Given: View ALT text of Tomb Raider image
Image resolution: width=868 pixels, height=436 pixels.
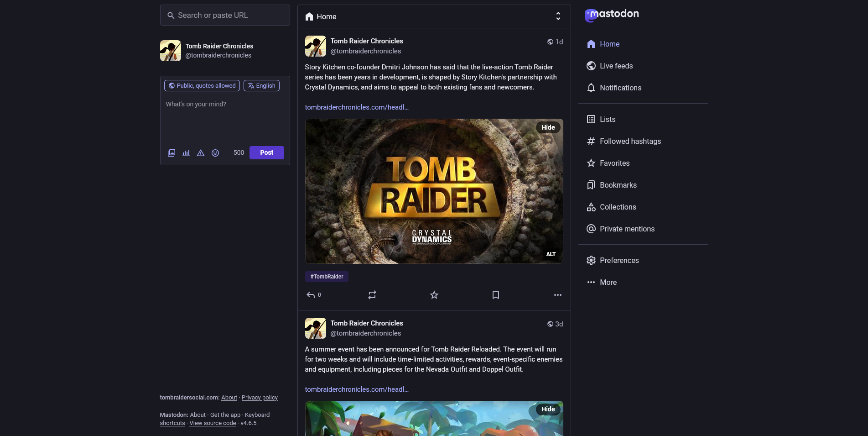Looking at the screenshot, I should (x=551, y=254).
